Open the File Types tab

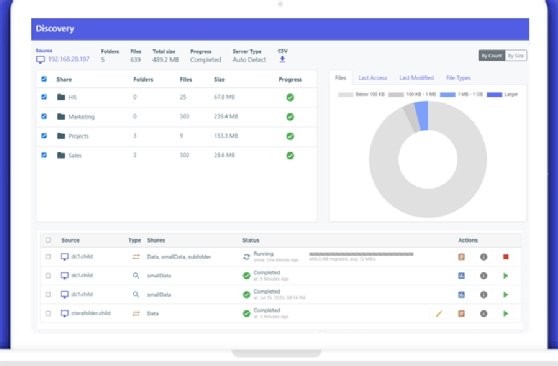[x=458, y=78]
